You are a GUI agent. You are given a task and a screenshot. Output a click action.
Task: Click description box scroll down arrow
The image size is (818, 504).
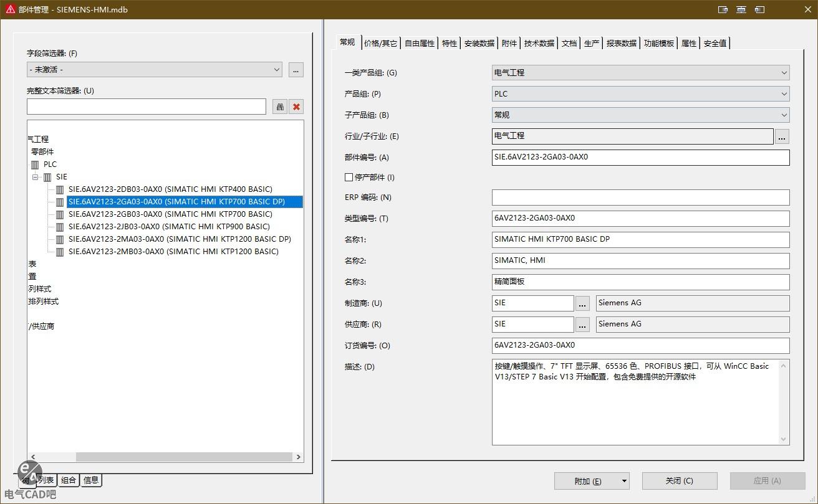(784, 439)
